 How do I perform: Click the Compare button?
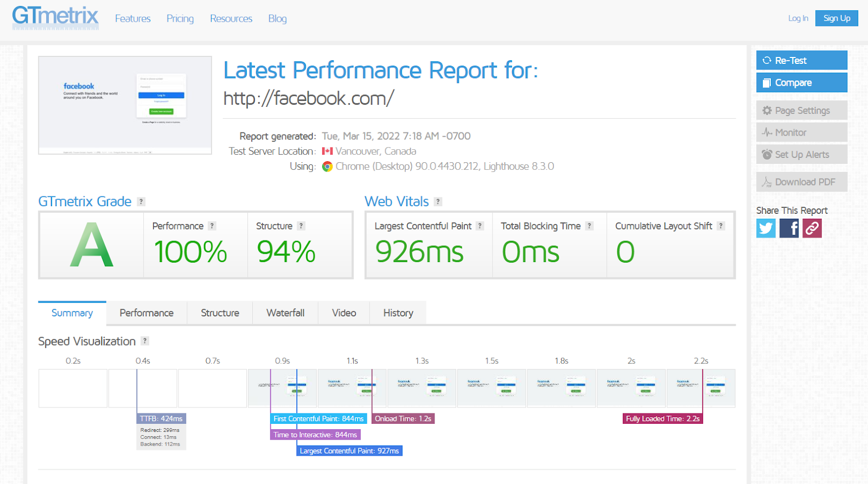pos(802,82)
